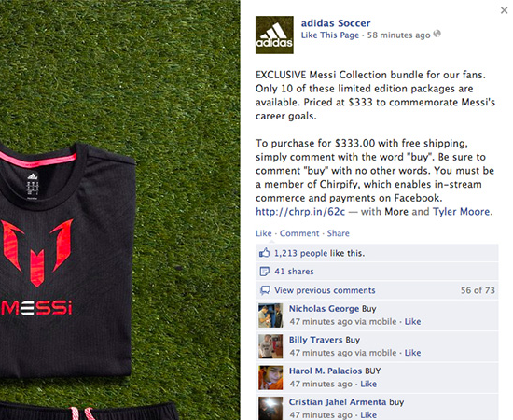This screenshot has width=513, height=420.
Task: Click the adidas logo profile picture
Action: click(274, 35)
